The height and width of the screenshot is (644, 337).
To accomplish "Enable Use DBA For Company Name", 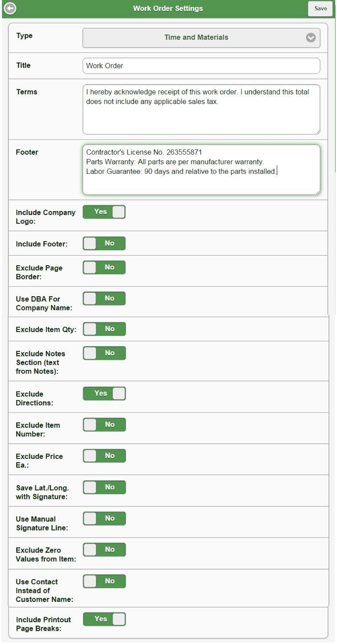I will [x=104, y=298].
